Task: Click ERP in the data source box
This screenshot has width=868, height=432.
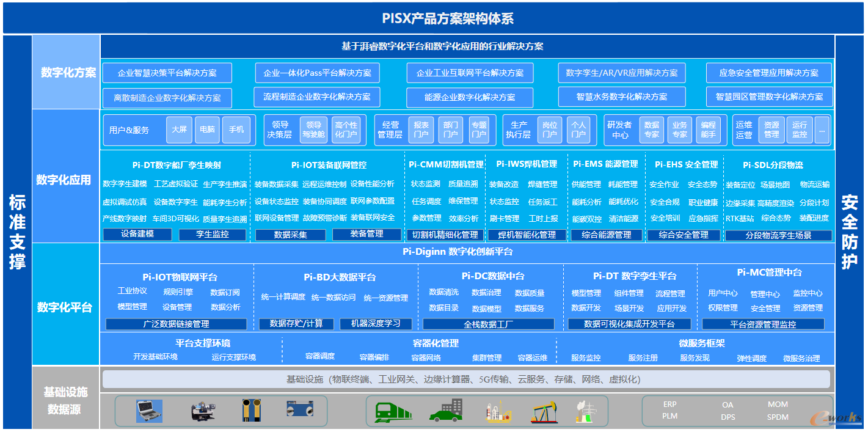Action: click(670, 405)
